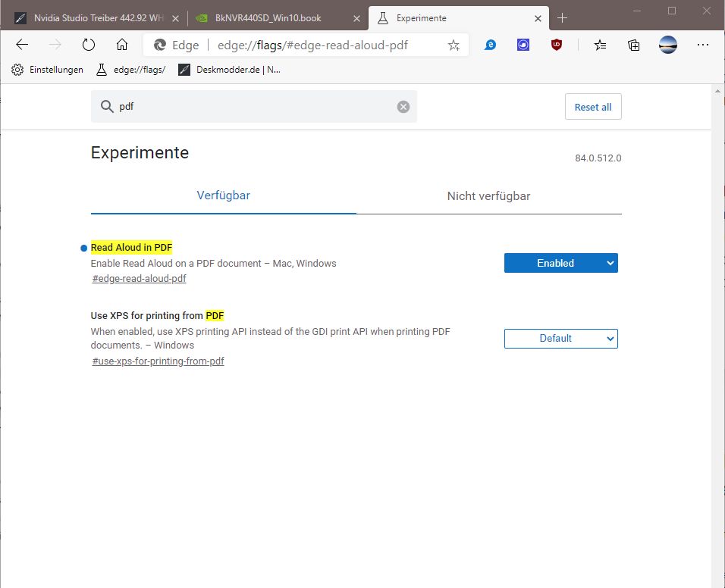Add page to favorites star icon
The width and height of the screenshot is (725, 588).
click(x=454, y=45)
